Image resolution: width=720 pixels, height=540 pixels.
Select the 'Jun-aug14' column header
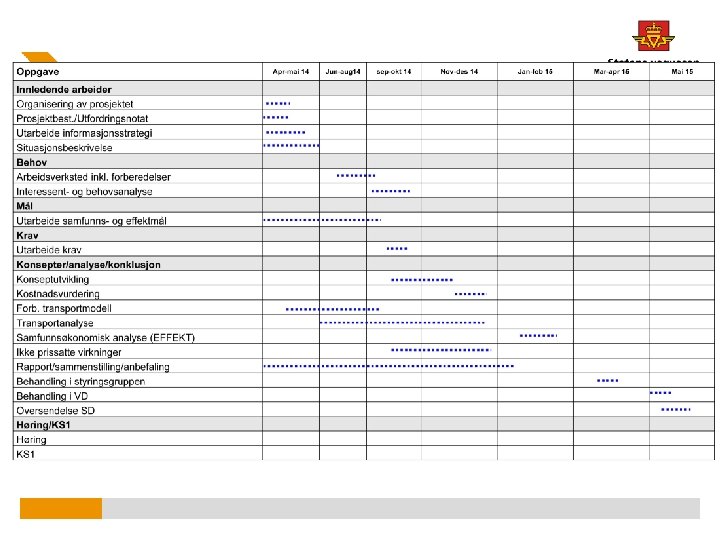[343, 72]
